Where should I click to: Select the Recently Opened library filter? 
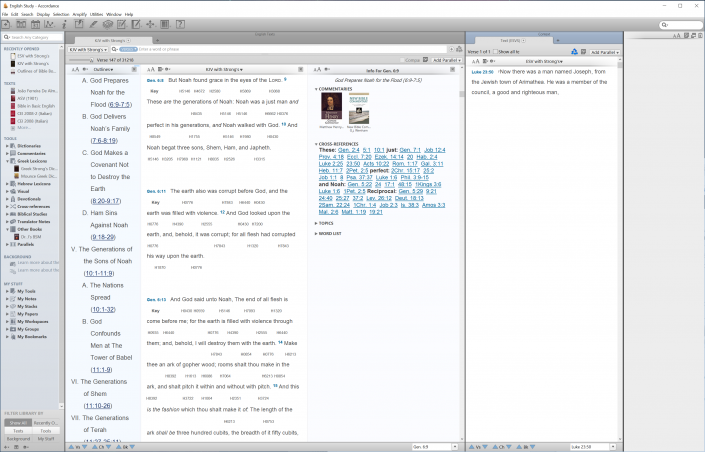coord(45,423)
